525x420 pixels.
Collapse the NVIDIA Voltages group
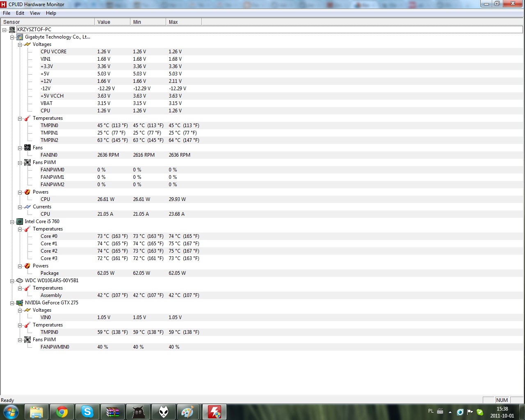(20, 310)
